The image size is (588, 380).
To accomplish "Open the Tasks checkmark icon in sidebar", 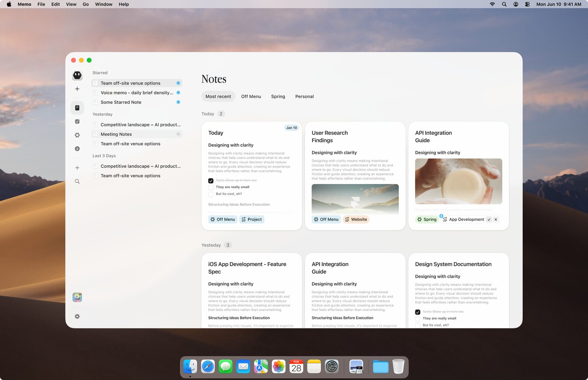I will pyautogui.click(x=77, y=122).
